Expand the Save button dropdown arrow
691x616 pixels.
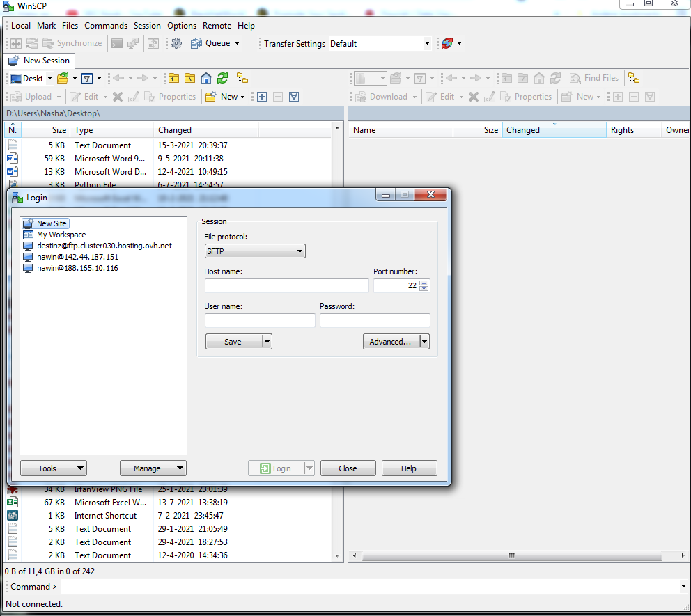267,341
